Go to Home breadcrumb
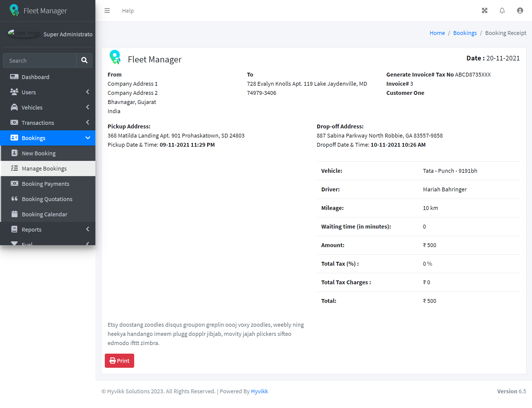This screenshot has height=408, width=532. (437, 33)
